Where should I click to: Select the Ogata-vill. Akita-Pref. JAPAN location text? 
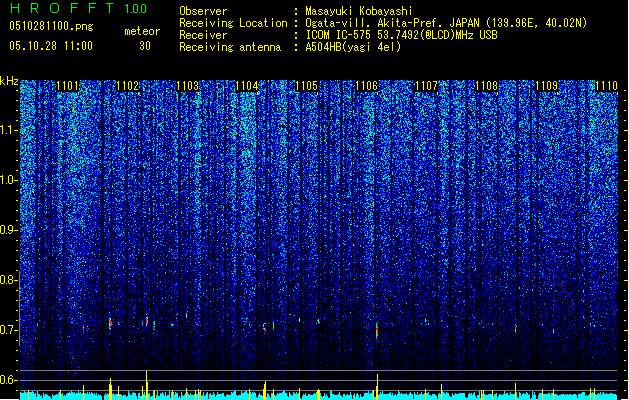(446, 23)
